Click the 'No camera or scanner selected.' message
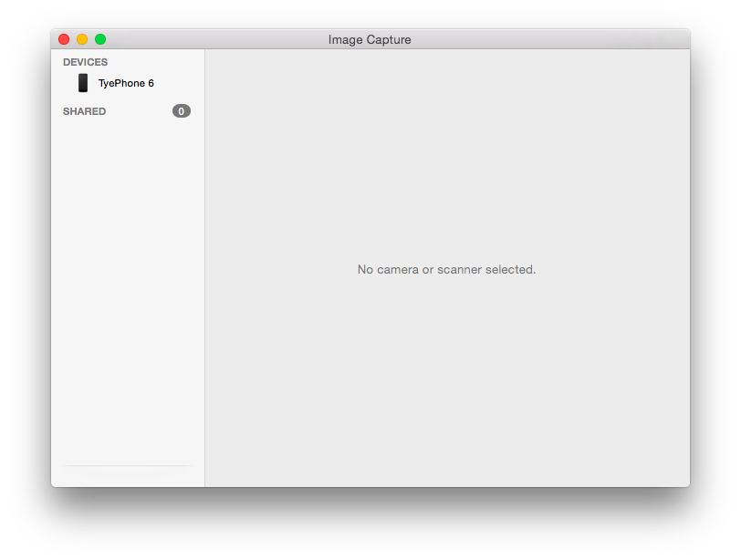The image size is (741, 560). (446, 270)
